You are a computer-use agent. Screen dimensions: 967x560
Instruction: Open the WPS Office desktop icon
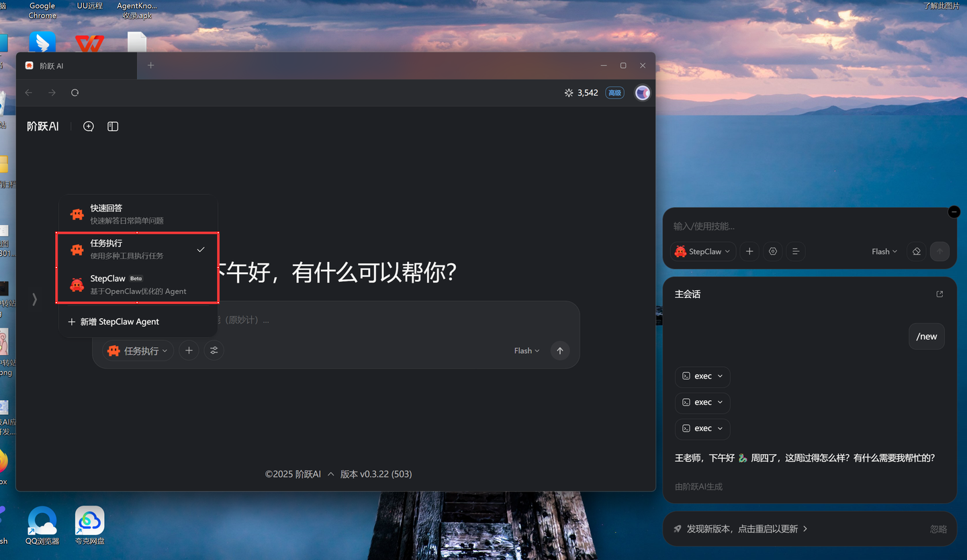pyautogui.click(x=89, y=42)
